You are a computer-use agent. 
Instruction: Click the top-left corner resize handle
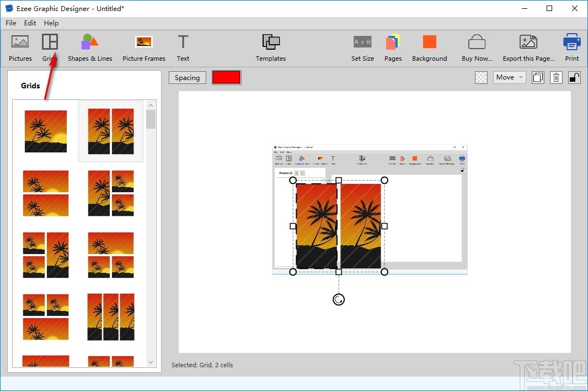point(293,180)
